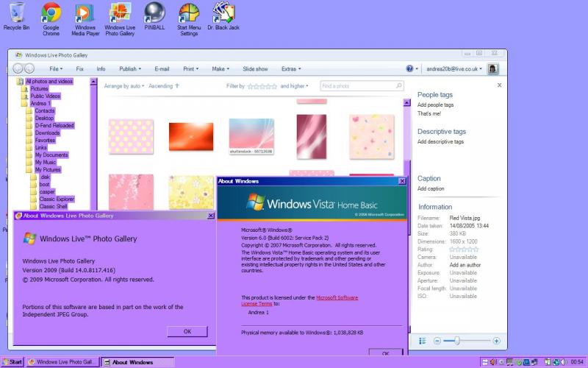The image size is (588, 368).
Task: Open Windows Media Player desktop shortcut
Action: click(x=85, y=20)
